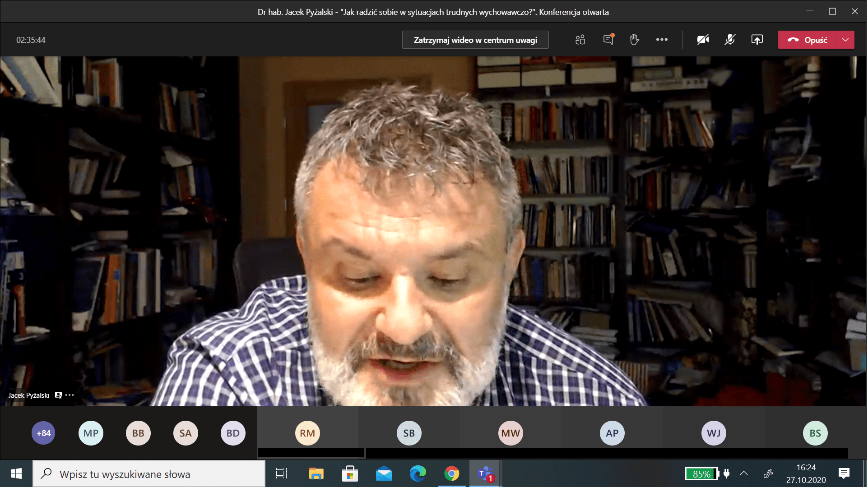
Task: Open the participants panel icon
Action: (x=580, y=40)
